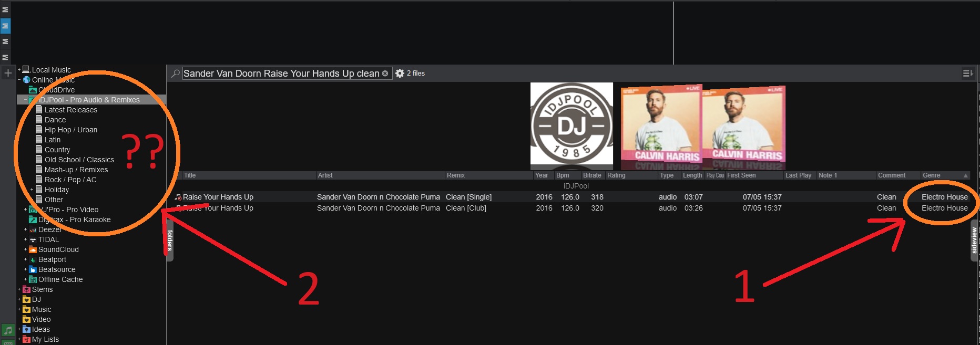Open the Country playlist
Viewport: 980px width, 345px height.
[x=57, y=150]
